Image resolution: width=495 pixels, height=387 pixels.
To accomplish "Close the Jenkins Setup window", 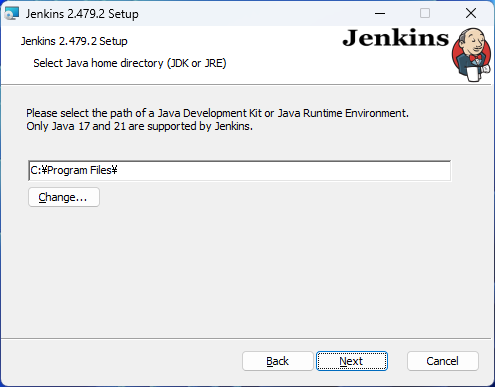I will point(471,14).
